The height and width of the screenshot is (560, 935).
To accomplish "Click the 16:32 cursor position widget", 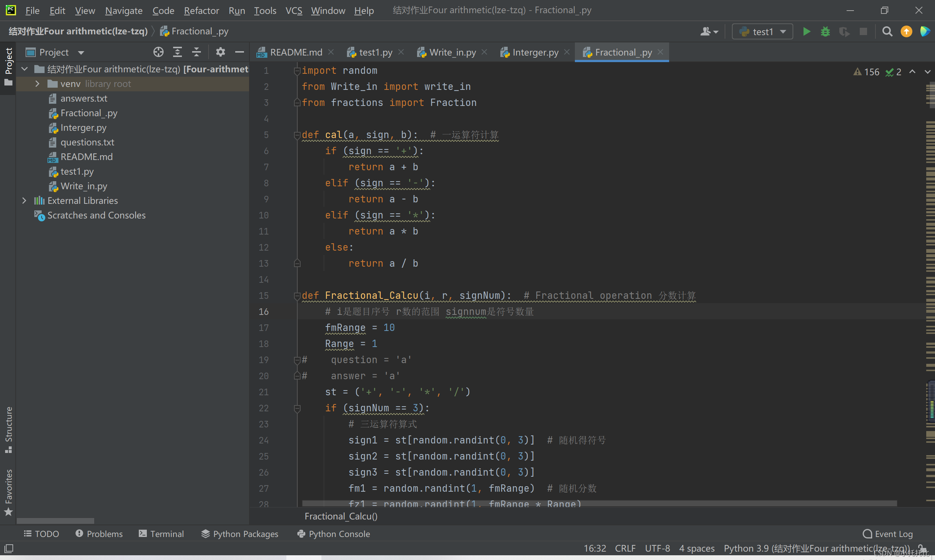I will point(595,548).
